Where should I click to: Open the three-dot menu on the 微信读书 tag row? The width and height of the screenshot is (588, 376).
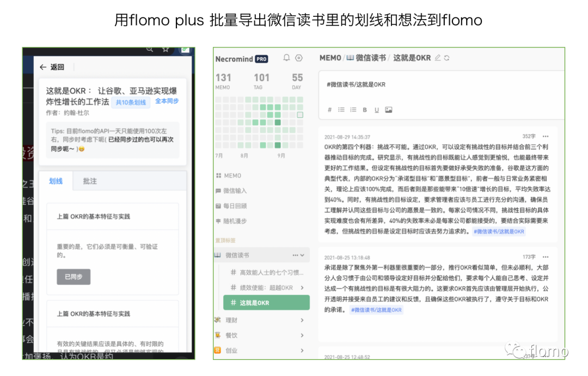(x=295, y=255)
